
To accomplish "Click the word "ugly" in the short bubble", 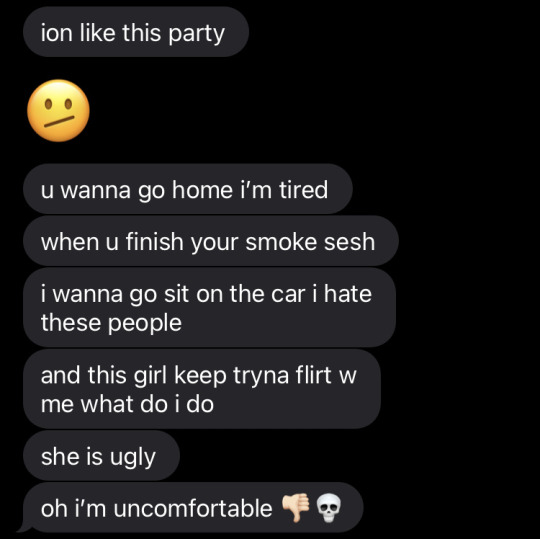I will [133, 458].
